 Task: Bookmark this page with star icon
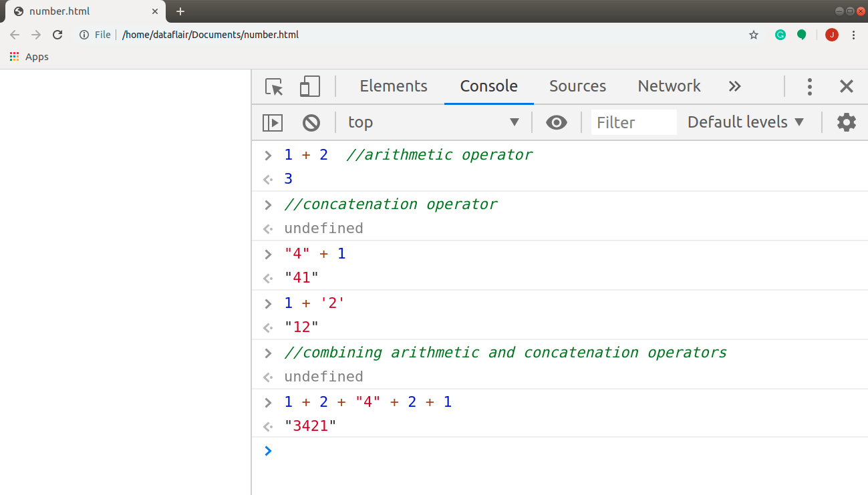pyautogui.click(x=754, y=35)
